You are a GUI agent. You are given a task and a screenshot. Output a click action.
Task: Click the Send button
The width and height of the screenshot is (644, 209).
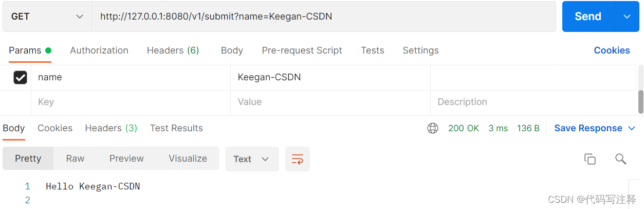click(587, 16)
